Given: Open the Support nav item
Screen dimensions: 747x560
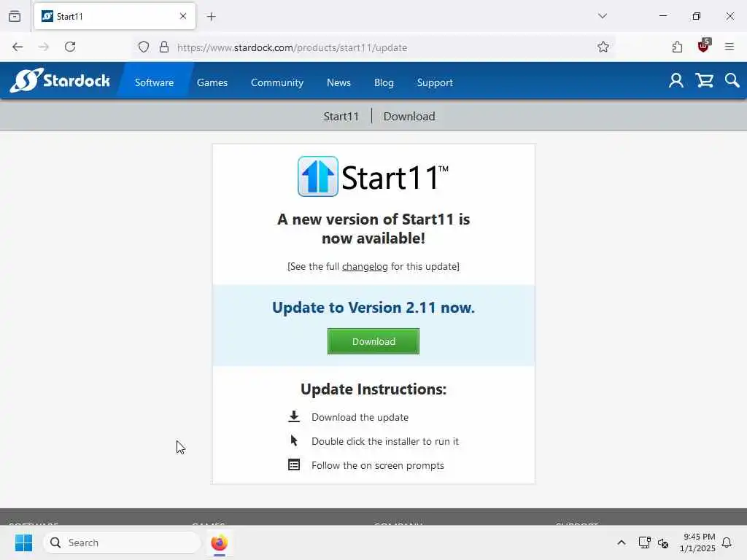Looking at the screenshot, I should pyautogui.click(x=435, y=82).
